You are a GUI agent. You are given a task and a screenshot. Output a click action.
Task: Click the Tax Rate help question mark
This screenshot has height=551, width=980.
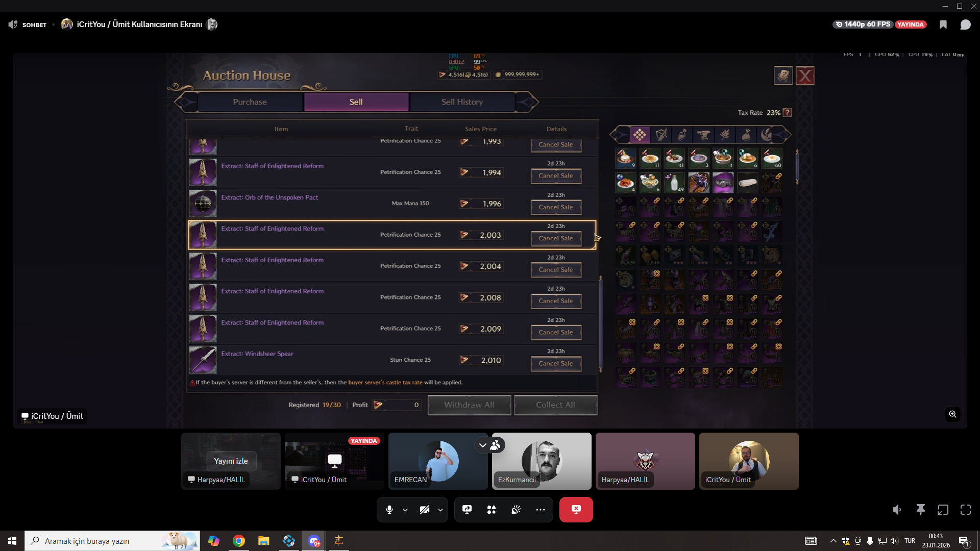pos(788,113)
